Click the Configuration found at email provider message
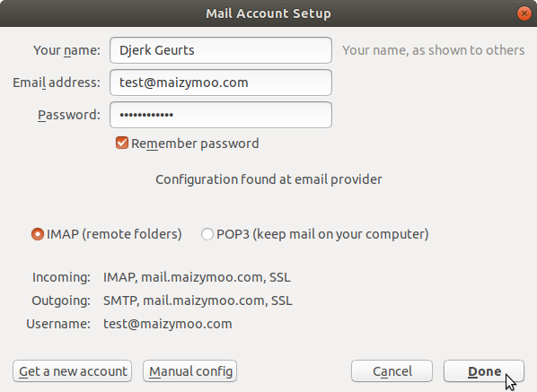The width and height of the screenshot is (537, 392). [x=268, y=179]
